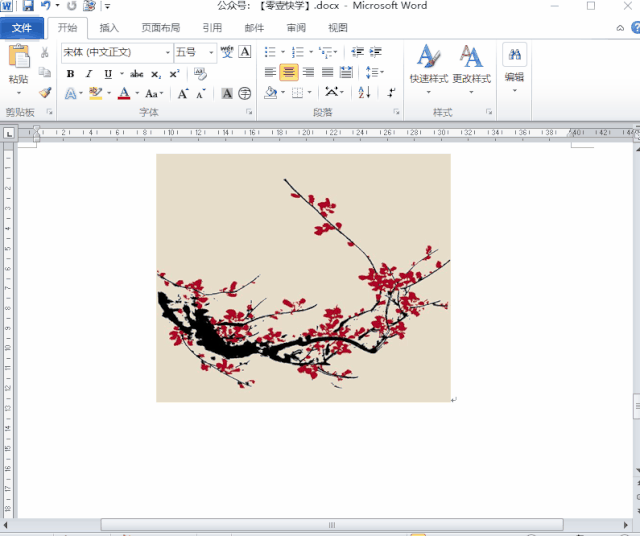Switch to the Home (开始) tab
640x536 pixels.
point(67,28)
